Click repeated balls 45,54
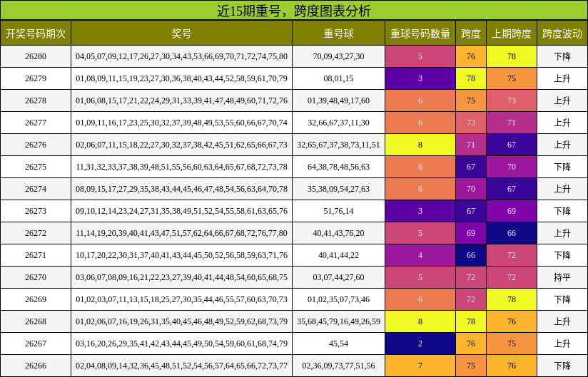 [x=339, y=344]
